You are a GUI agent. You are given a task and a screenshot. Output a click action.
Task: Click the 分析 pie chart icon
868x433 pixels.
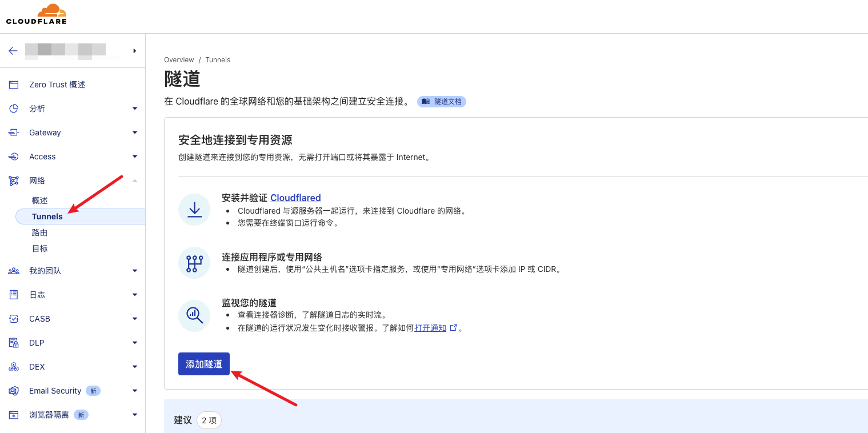pos(14,109)
